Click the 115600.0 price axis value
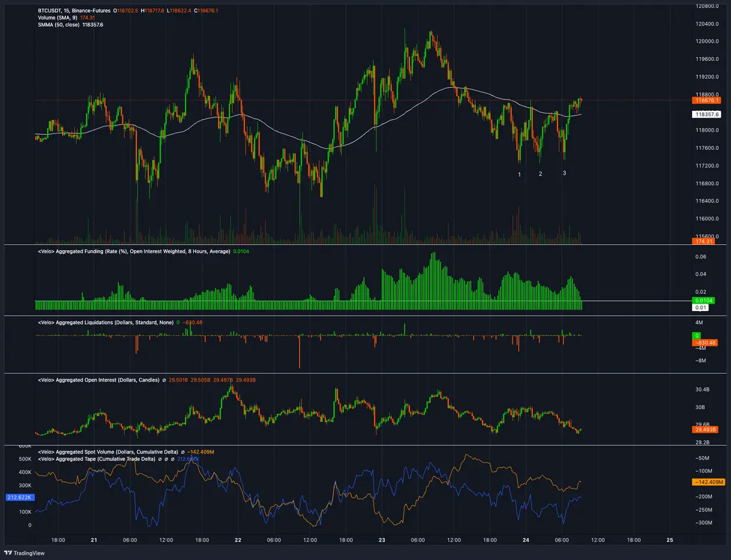Viewport: 731px width, 560px height. pyautogui.click(x=707, y=236)
